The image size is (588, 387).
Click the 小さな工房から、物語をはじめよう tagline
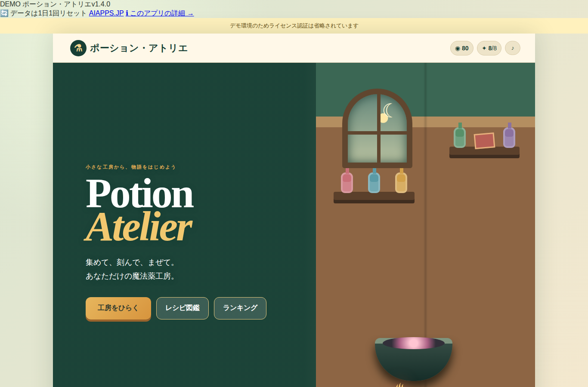pyautogui.click(x=130, y=167)
